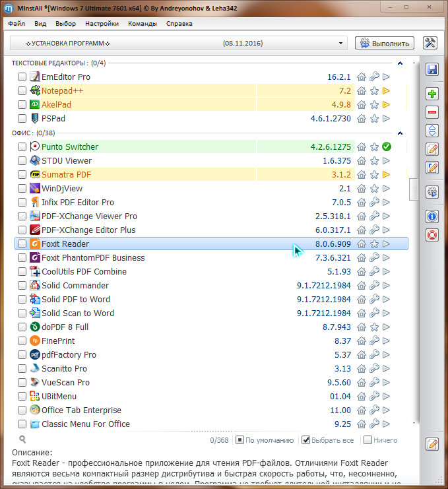The height and width of the screenshot is (489, 448).
Task: Click the play arrow for Solid Commander
Action: pyautogui.click(x=386, y=285)
